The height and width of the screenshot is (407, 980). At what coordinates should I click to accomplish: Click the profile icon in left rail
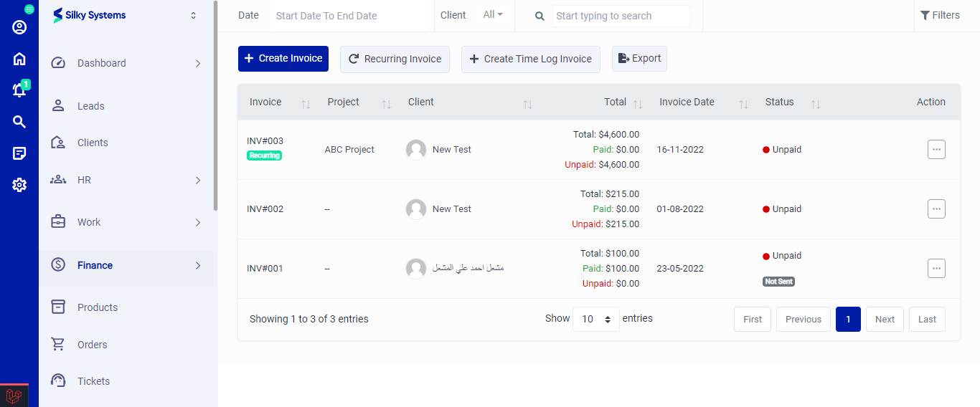tap(19, 27)
